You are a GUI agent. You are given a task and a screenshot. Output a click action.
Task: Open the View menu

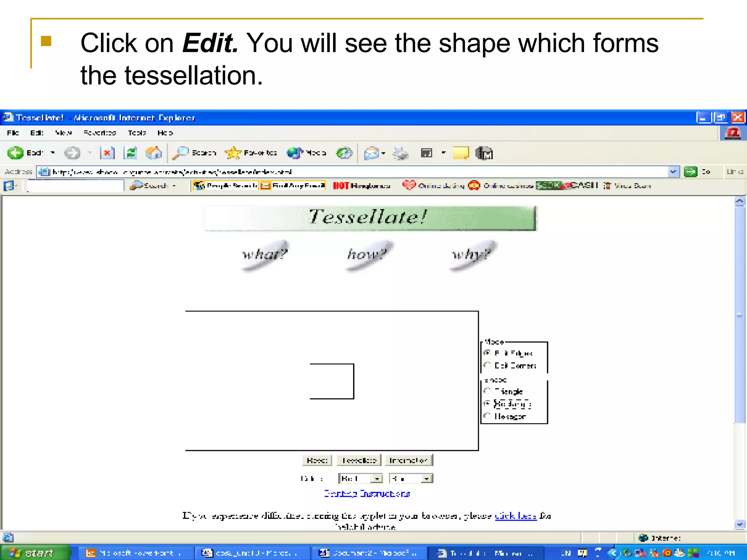(x=63, y=133)
